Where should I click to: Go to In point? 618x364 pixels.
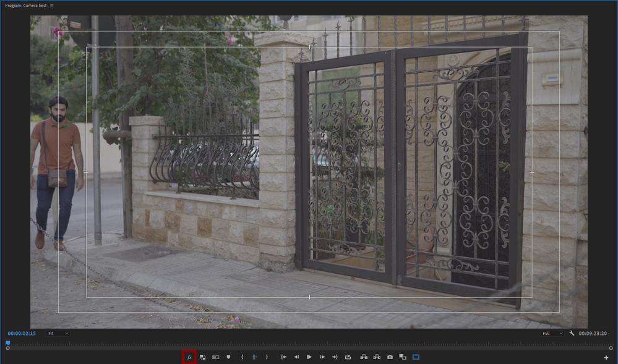click(x=283, y=357)
